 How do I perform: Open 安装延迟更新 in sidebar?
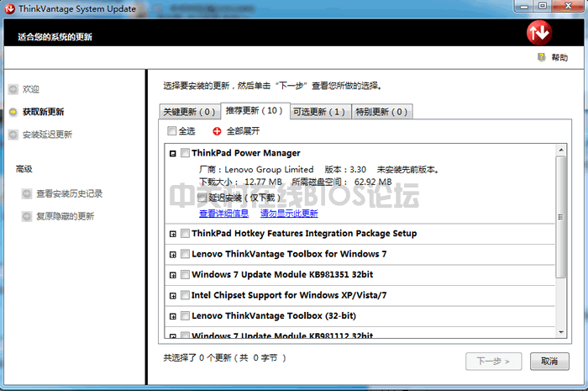click(47, 135)
